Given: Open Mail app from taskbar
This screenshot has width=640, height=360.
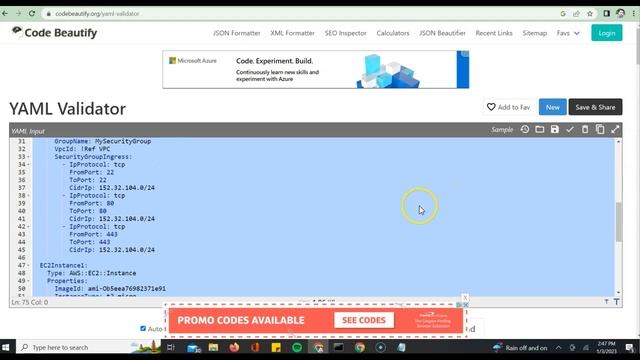Looking at the screenshot, I should click(x=193, y=348).
